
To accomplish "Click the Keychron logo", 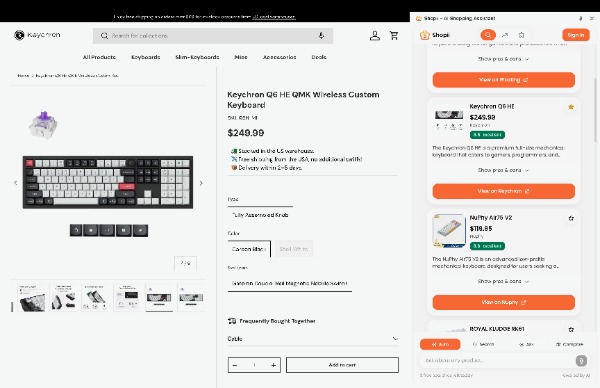I will [x=37, y=35].
